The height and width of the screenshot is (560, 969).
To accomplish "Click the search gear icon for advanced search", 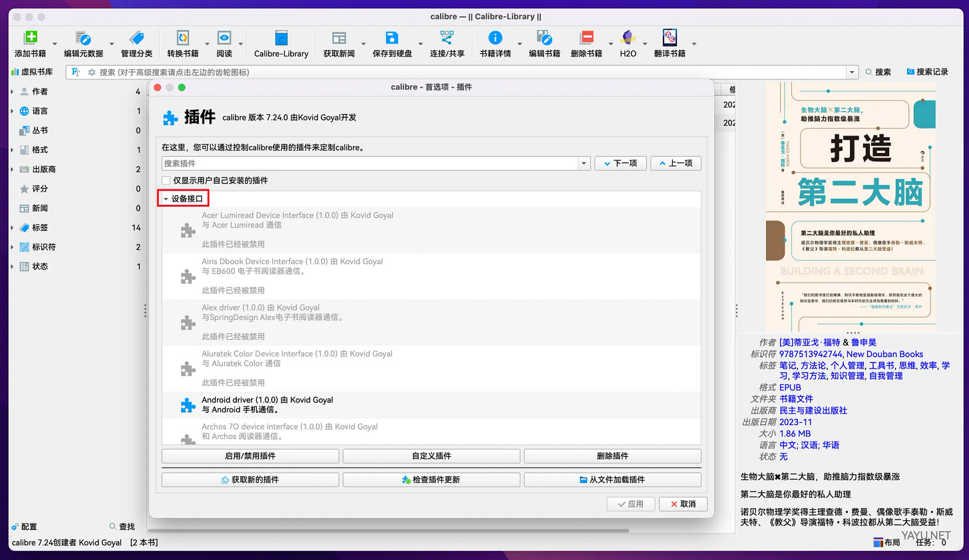I will (x=92, y=72).
